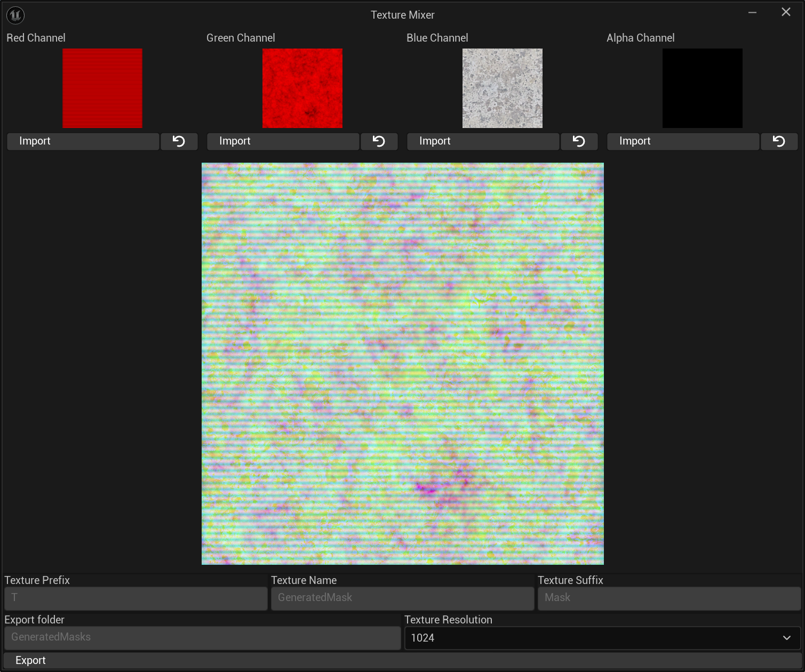The width and height of the screenshot is (805, 672).
Task: Click the Unreal Engine logo icon
Action: (x=15, y=15)
